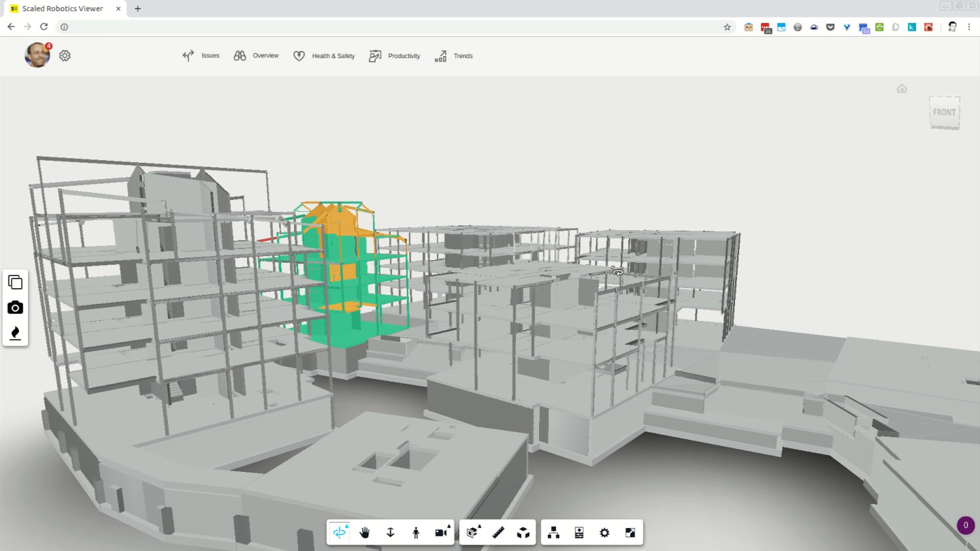Expand the Camera interactions dropdown
The image size is (980, 551).
click(442, 532)
